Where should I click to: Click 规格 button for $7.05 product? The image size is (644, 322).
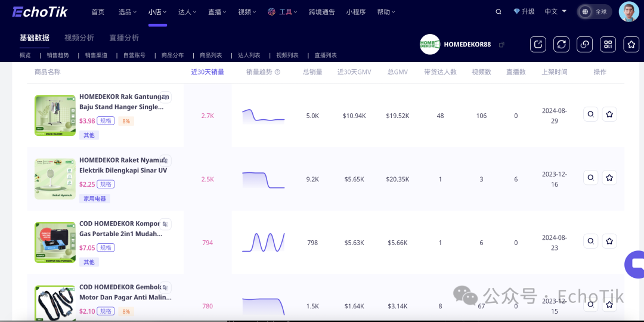106,247
